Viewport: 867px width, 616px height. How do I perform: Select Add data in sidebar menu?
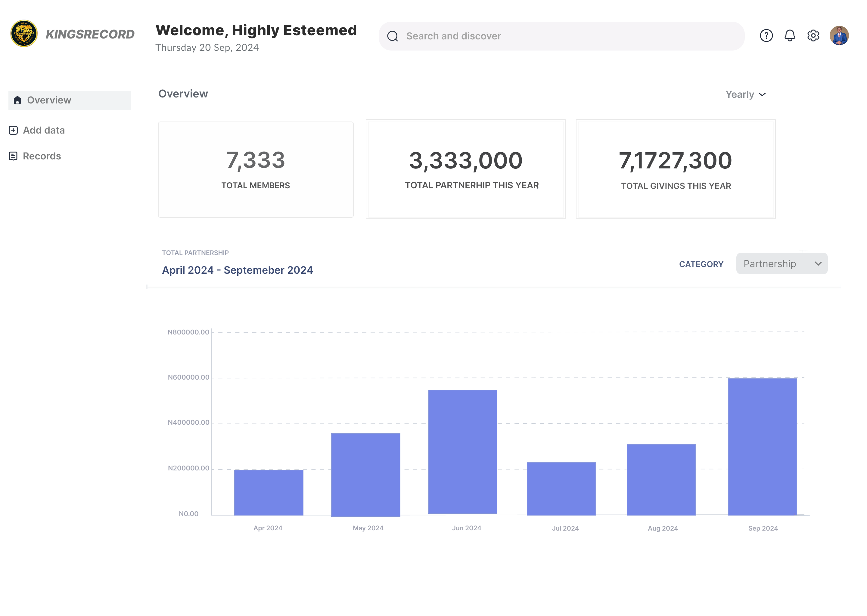pos(44,131)
